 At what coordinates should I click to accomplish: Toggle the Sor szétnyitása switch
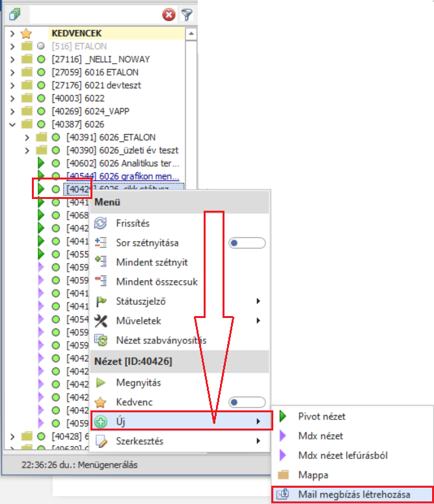click(x=247, y=243)
